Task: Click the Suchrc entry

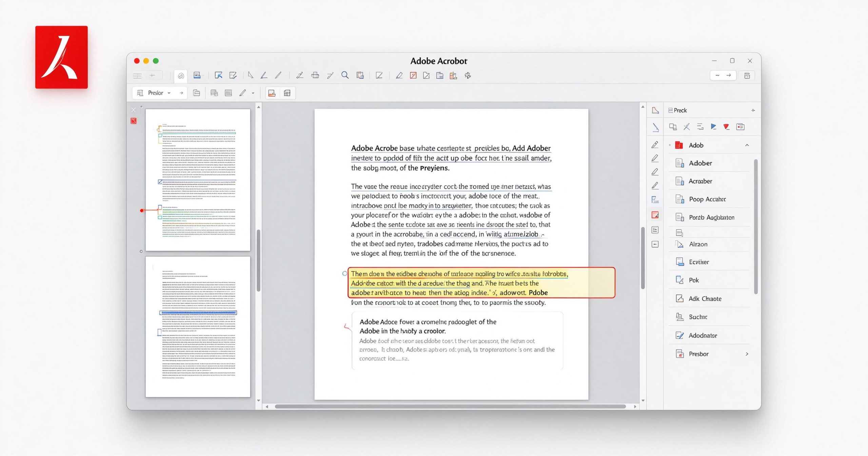Action: click(x=709, y=317)
